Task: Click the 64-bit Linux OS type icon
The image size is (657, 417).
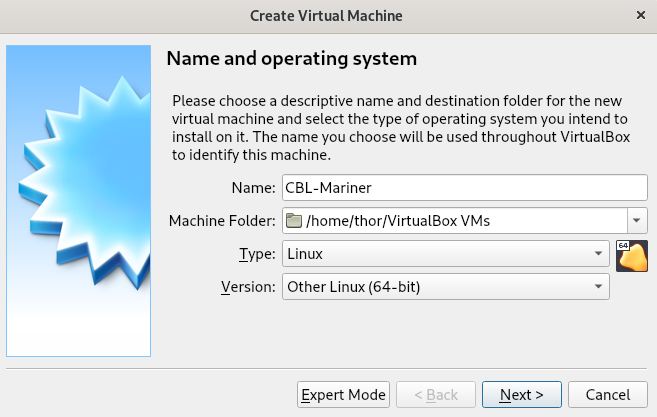Action: point(631,256)
